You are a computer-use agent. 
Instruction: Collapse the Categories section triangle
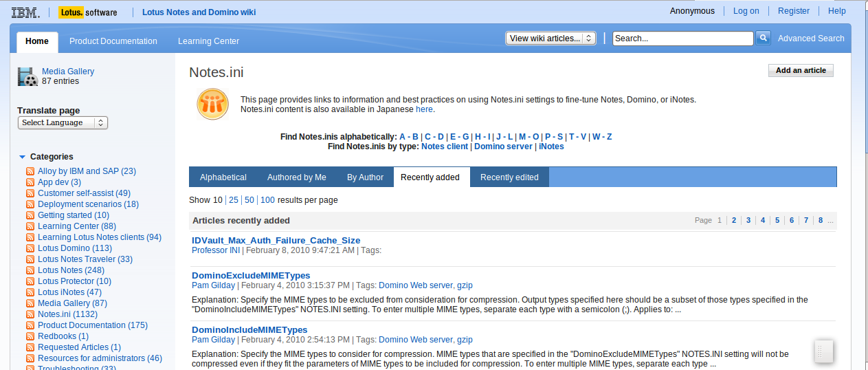22,157
